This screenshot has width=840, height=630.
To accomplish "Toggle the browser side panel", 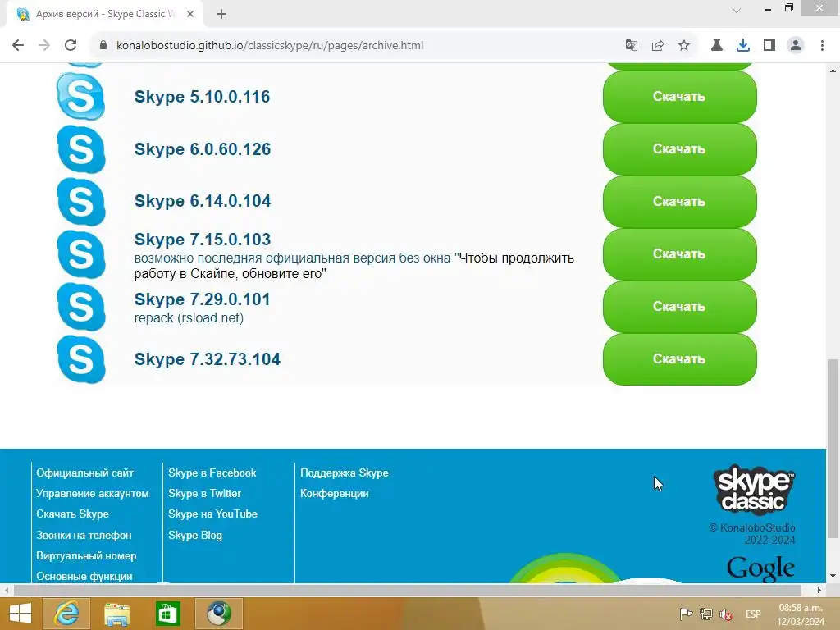I will (769, 46).
